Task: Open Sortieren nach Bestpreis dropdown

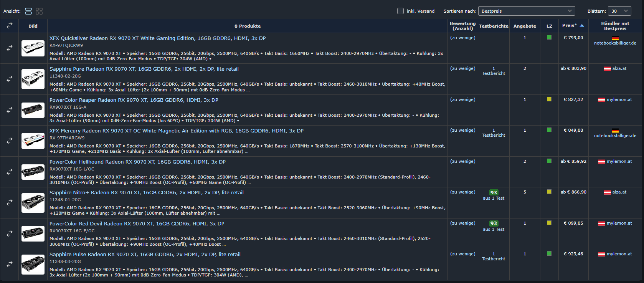Action: click(x=527, y=11)
